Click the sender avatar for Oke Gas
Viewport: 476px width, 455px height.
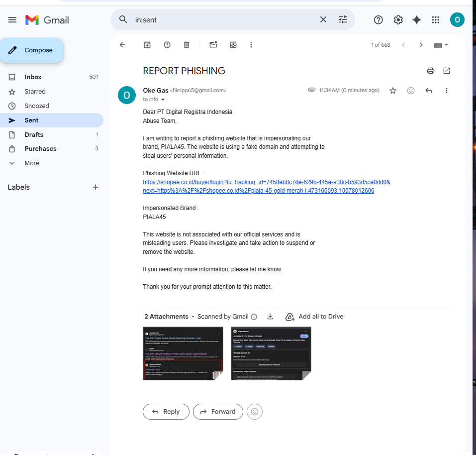[x=127, y=95]
